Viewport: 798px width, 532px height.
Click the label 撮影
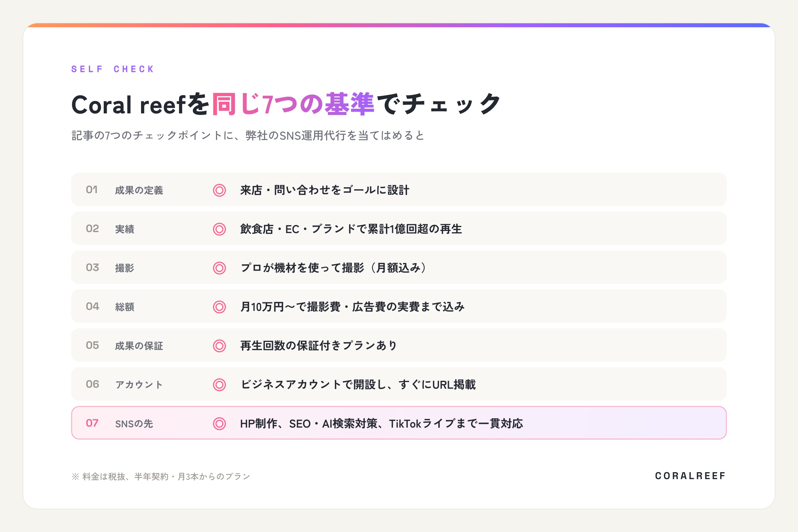click(x=124, y=268)
